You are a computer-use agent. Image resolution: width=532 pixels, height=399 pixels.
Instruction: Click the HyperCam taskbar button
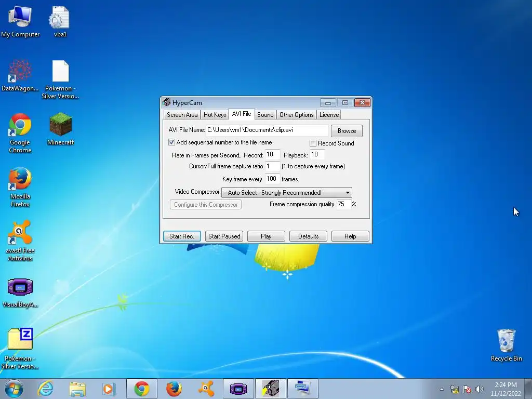[270, 389]
